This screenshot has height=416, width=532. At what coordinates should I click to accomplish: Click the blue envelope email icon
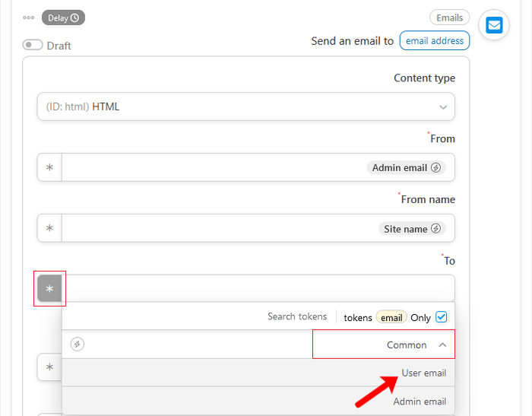(x=494, y=25)
